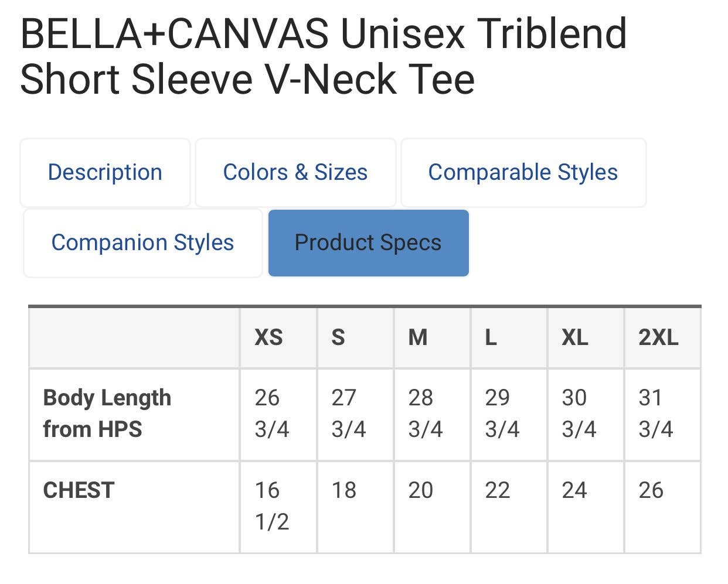The width and height of the screenshot is (728, 584).
Task: Select the L body length value 29 3/4
Action: coord(502,413)
